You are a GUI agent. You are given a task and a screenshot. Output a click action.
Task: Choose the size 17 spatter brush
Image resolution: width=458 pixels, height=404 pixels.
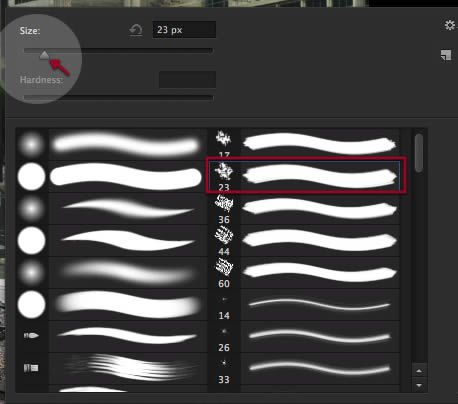coord(304,145)
